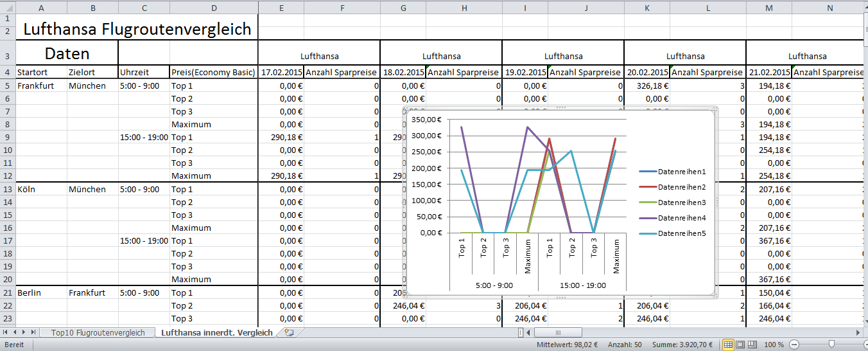Click the Frankfurt cell in row 5

click(41, 85)
